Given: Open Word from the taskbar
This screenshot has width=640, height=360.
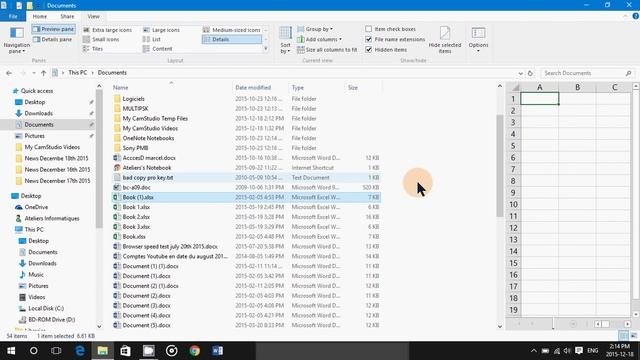Looking at the screenshot, I should click(x=218, y=351).
